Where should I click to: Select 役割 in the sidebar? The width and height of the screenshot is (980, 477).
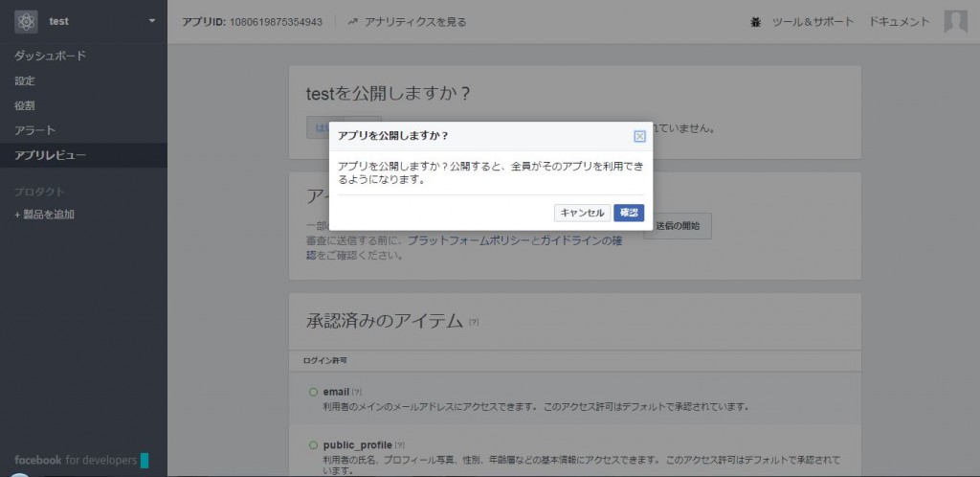pos(25,105)
